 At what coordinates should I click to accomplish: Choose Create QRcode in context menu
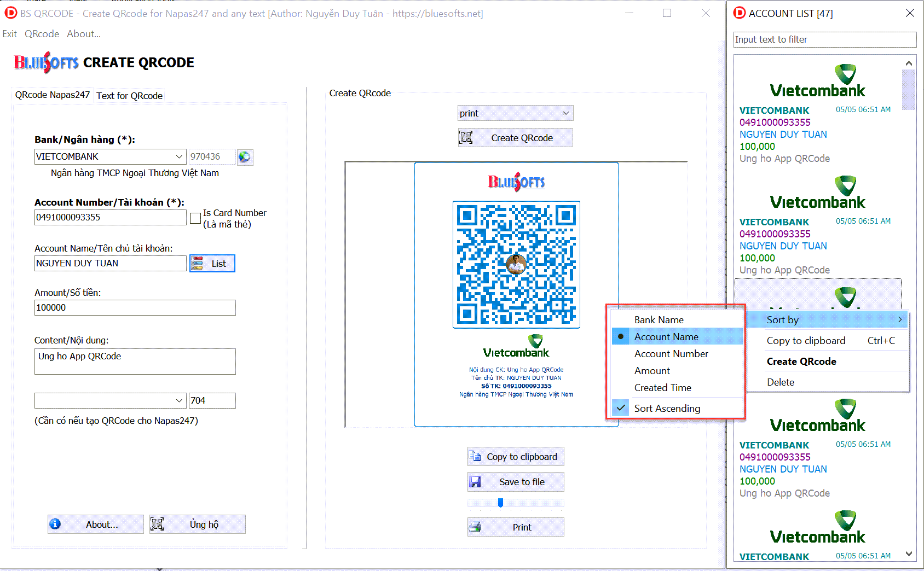pos(827,362)
